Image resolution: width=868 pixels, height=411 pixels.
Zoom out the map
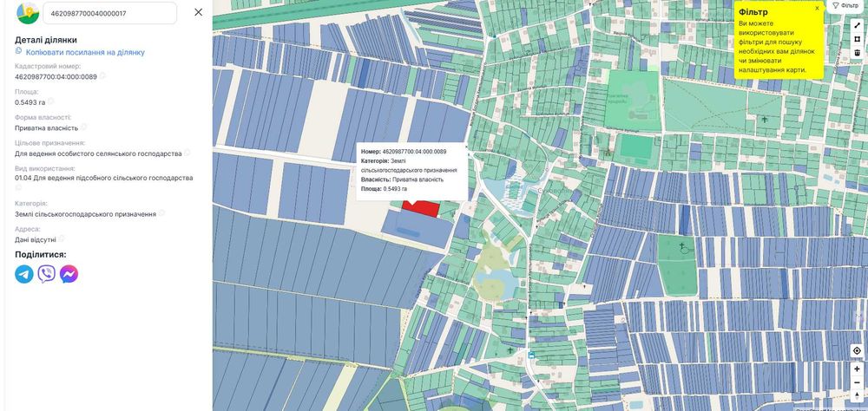pyautogui.click(x=857, y=382)
